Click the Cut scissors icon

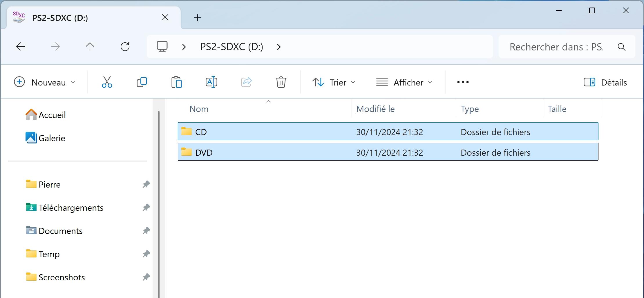tap(107, 82)
